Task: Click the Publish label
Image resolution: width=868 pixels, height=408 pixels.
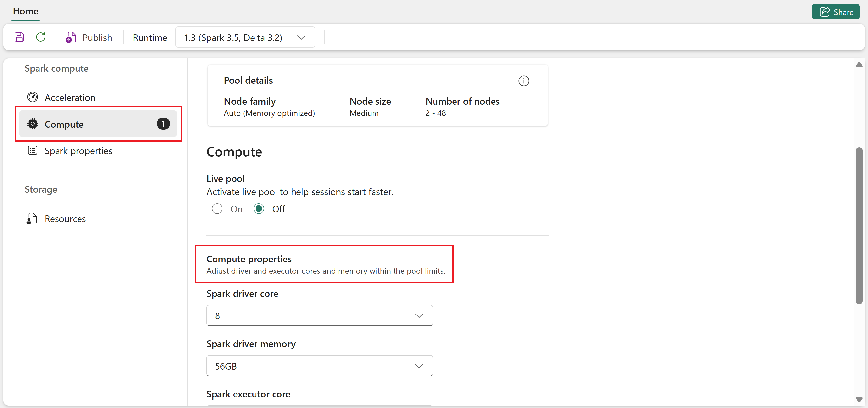Action: point(97,37)
